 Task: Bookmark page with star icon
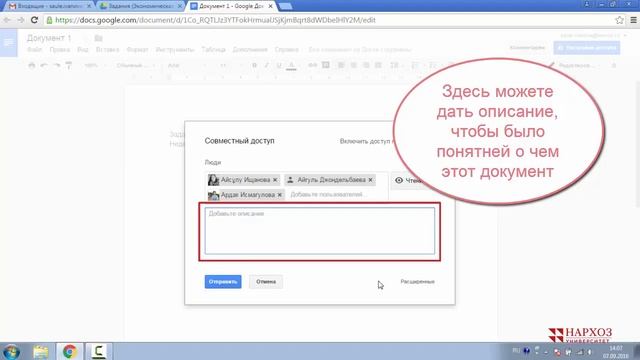coord(619,20)
